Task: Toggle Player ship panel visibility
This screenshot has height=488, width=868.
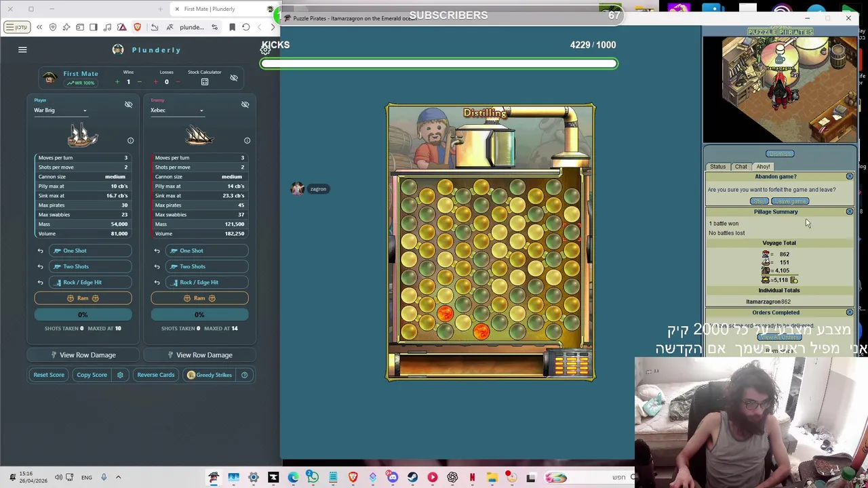Action: tap(128, 104)
